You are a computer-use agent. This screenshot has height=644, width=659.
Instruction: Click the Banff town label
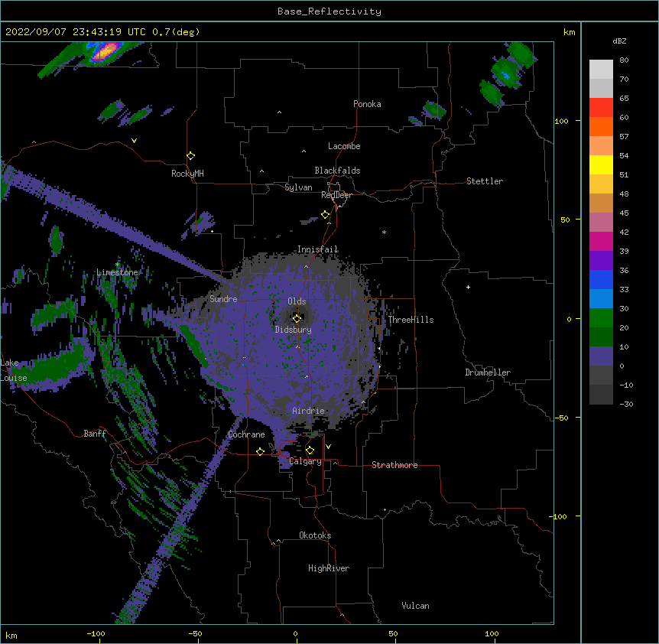95,434
